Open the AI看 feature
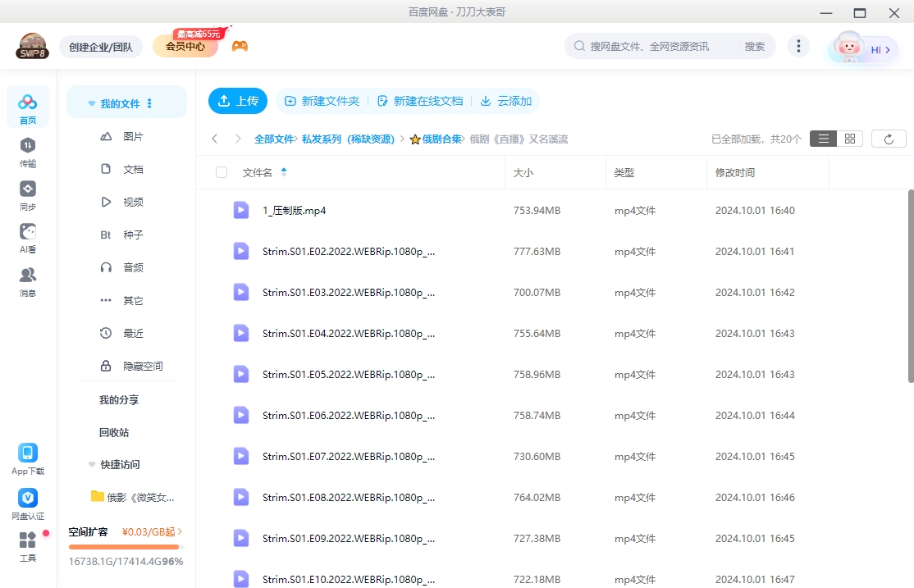Viewport: 914px width, 588px height. coord(27,236)
